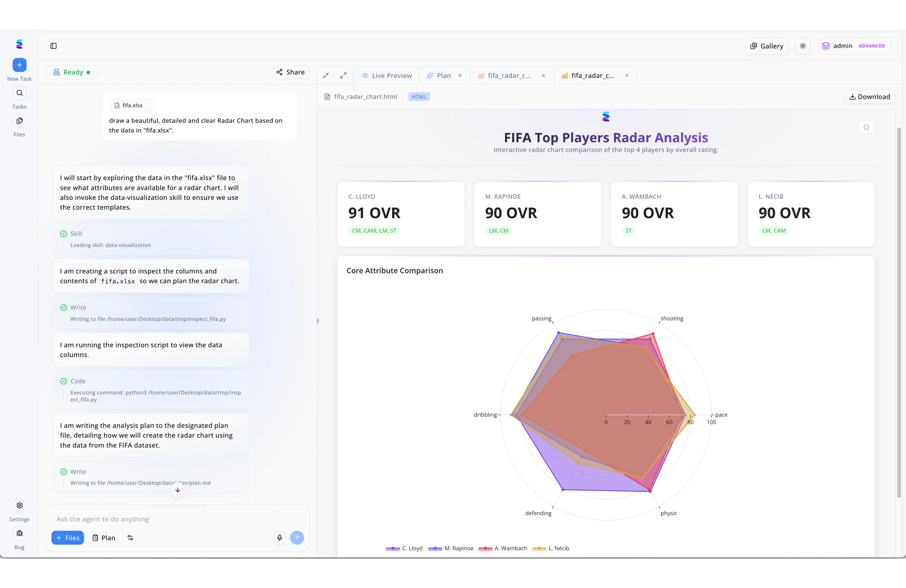Open the Files panel in the sidebar

pyautogui.click(x=19, y=121)
